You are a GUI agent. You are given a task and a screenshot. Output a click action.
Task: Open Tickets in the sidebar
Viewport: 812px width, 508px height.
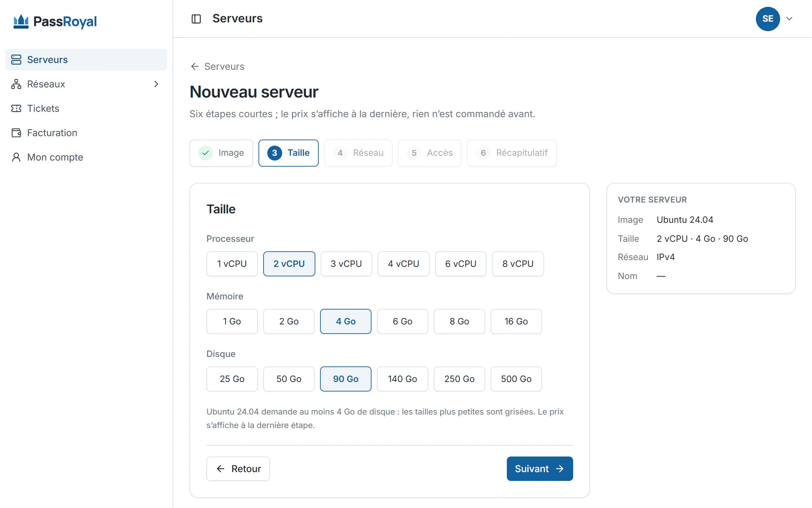pyautogui.click(x=86, y=108)
